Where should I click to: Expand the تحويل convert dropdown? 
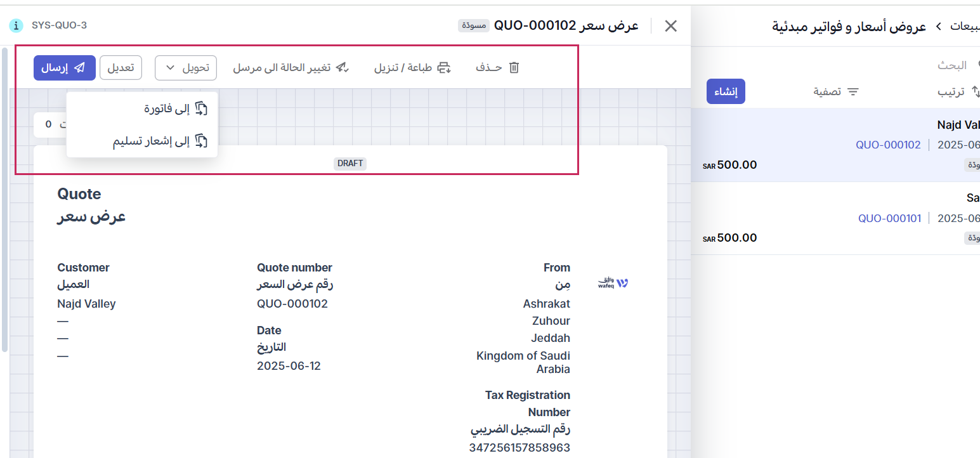coord(186,68)
